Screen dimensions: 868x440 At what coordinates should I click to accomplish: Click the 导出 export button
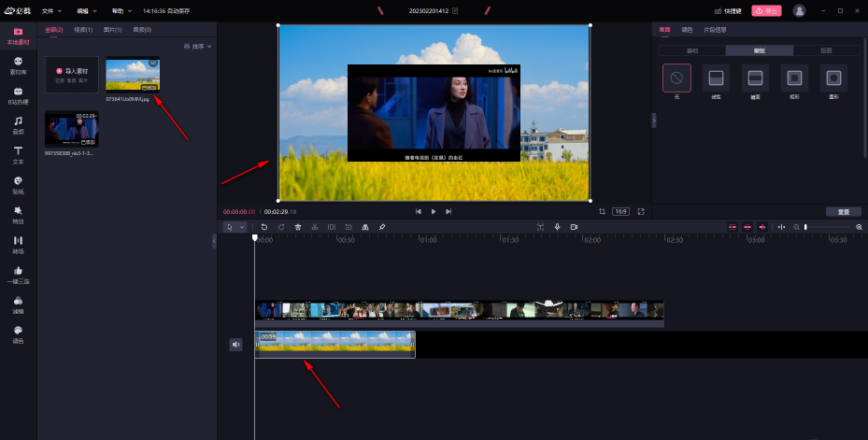click(x=766, y=10)
